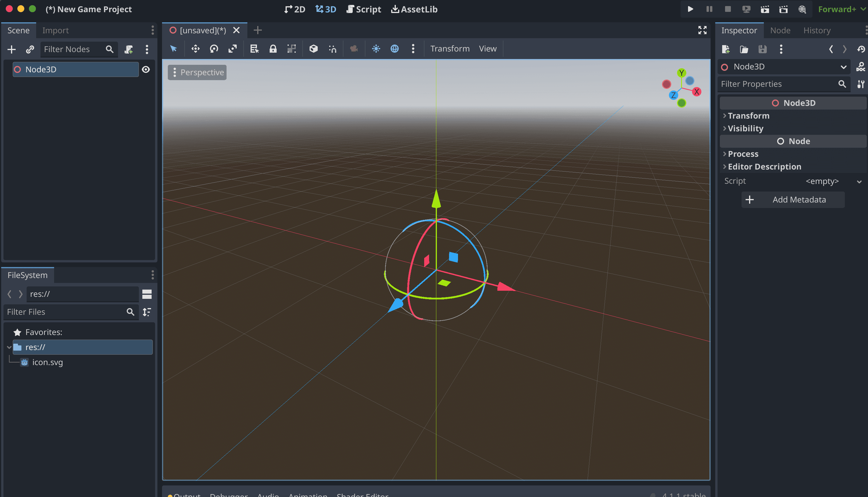Add a new scene tab
This screenshot has width=868, height=497.
258,30
